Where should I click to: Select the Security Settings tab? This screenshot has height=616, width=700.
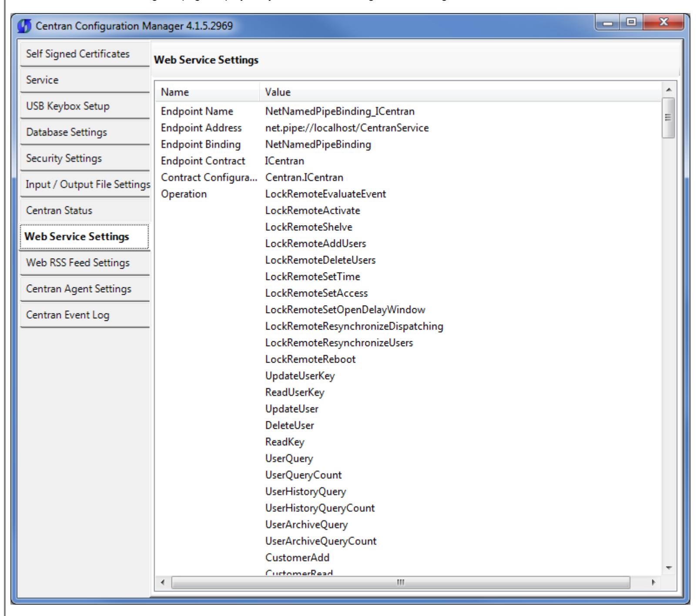[85, 158]
